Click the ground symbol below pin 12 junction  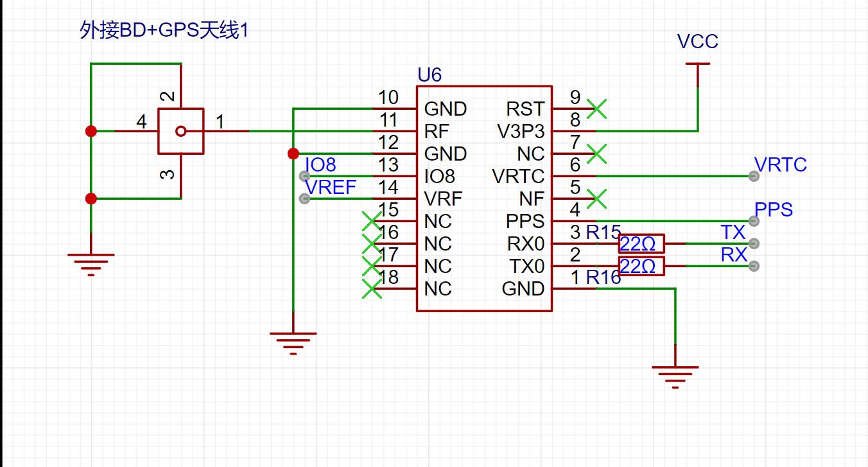pyautogui.click(x=293, y=343)
